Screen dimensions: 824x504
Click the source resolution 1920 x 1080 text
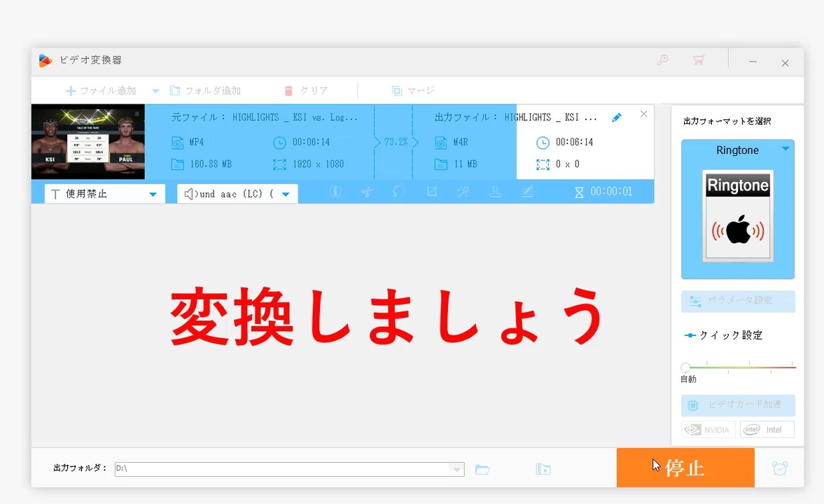coord(319,164)
